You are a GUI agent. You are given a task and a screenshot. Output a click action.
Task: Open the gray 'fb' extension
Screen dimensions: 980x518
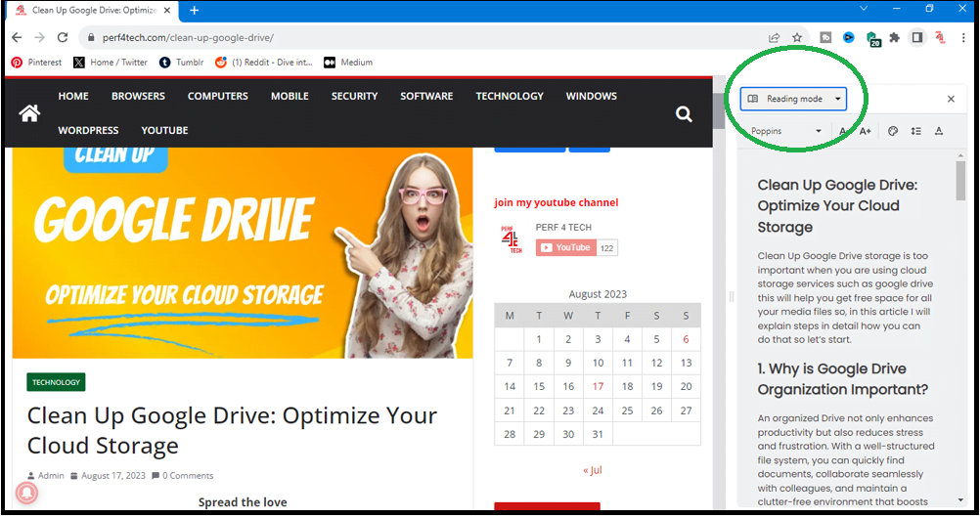tap(825, 37)
